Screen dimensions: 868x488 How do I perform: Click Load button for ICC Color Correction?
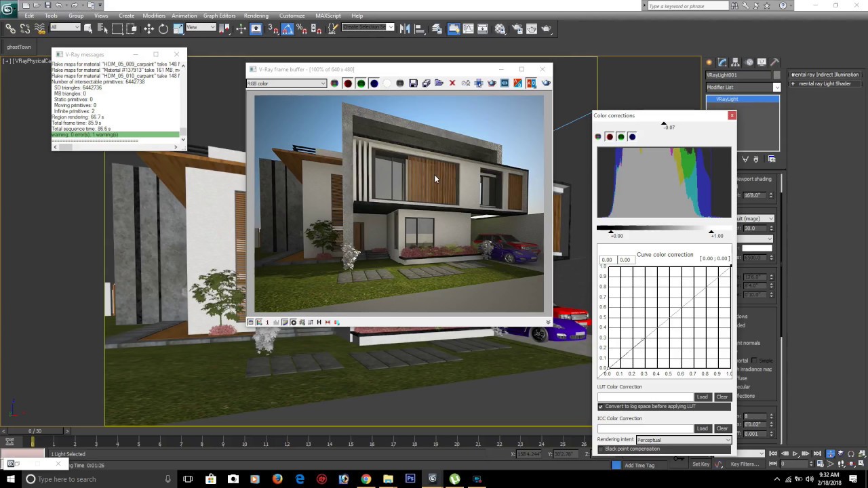703,428
